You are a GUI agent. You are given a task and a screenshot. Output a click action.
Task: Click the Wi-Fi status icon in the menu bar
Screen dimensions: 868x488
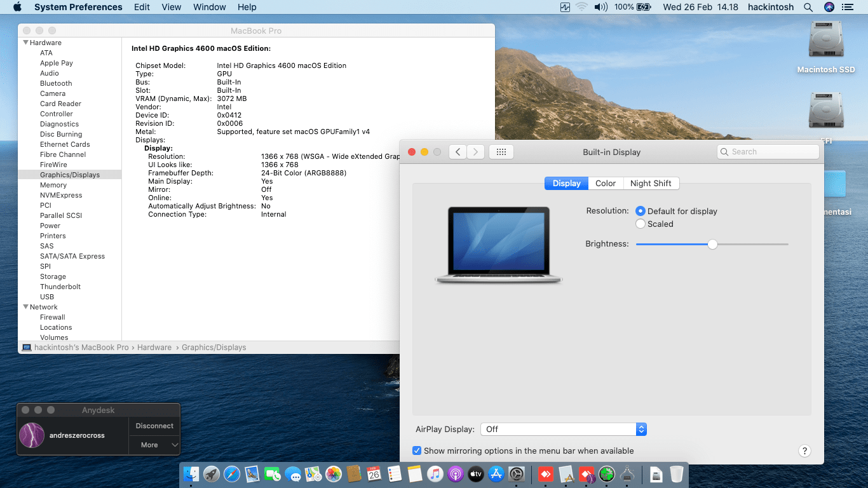582,7
